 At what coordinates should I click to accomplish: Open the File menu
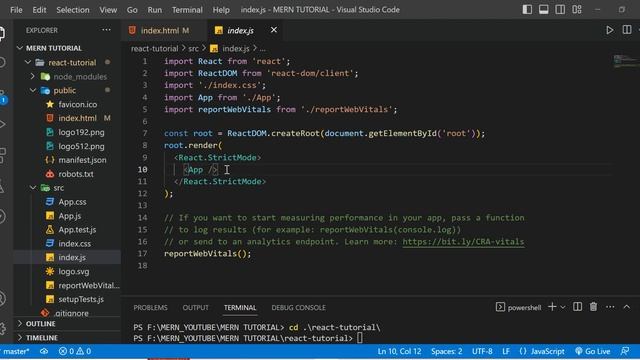(x=16, y=10)
